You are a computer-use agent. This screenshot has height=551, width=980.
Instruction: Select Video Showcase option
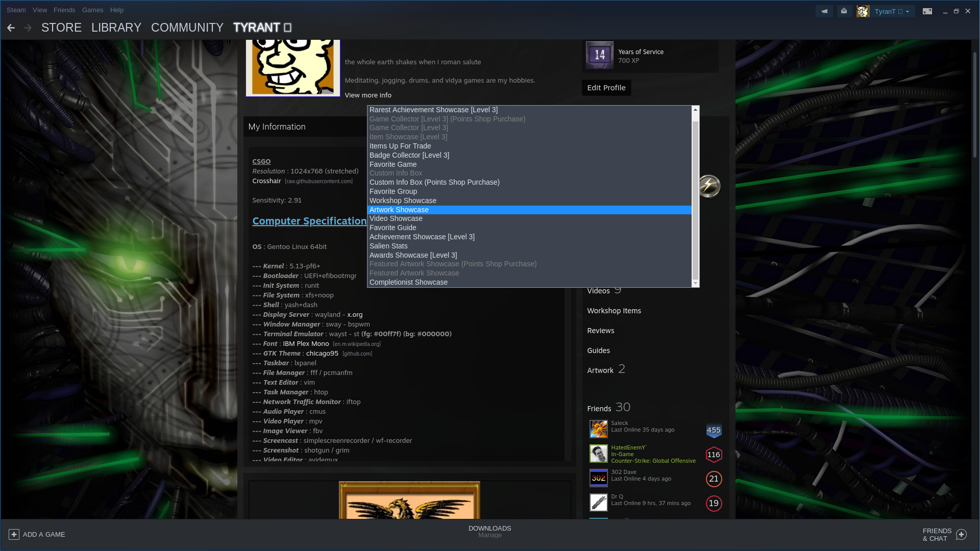[529, 218]
